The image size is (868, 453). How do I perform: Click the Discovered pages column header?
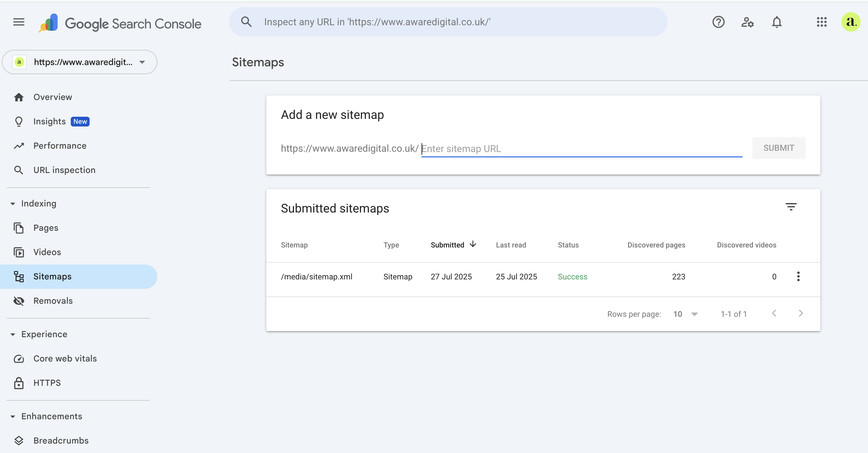(x=656, y=245)
